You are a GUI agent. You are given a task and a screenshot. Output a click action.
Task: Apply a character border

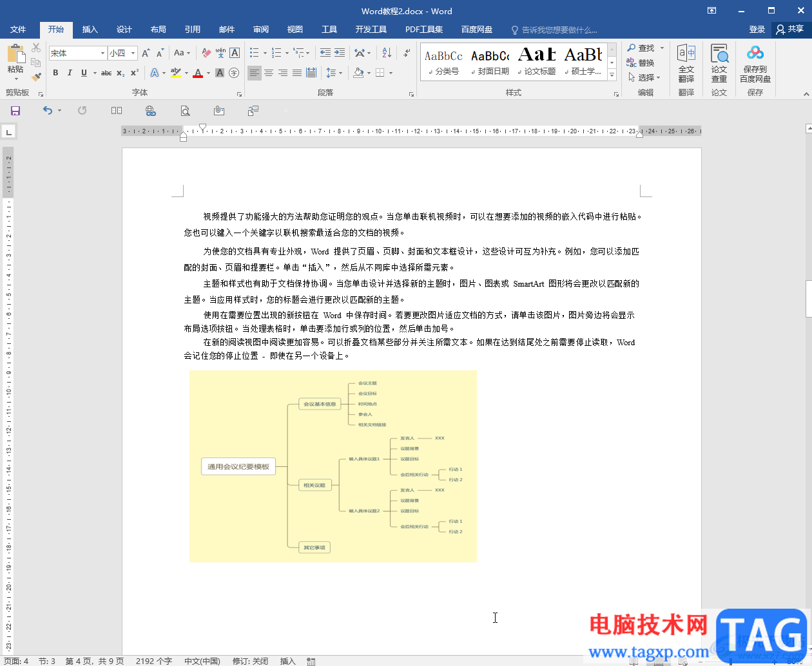(235, 53)
